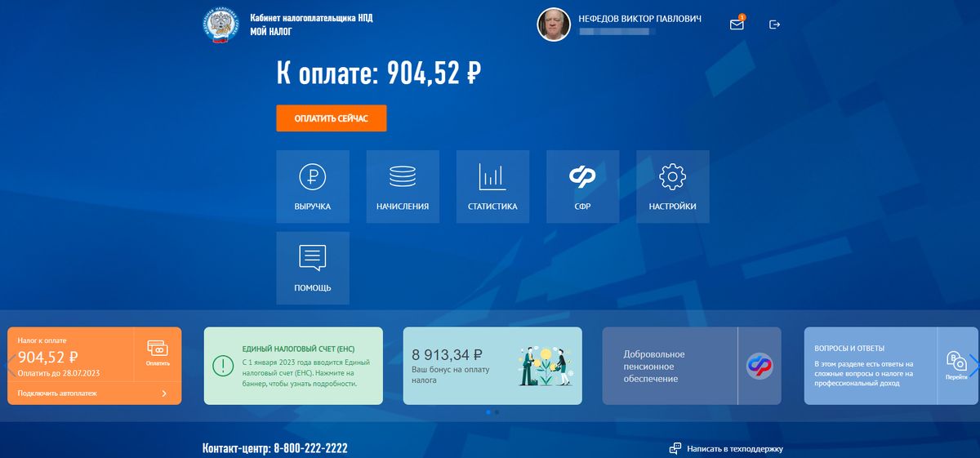
Task: Show previous banners with left carousel arrow
Action: tap(11, 366)
